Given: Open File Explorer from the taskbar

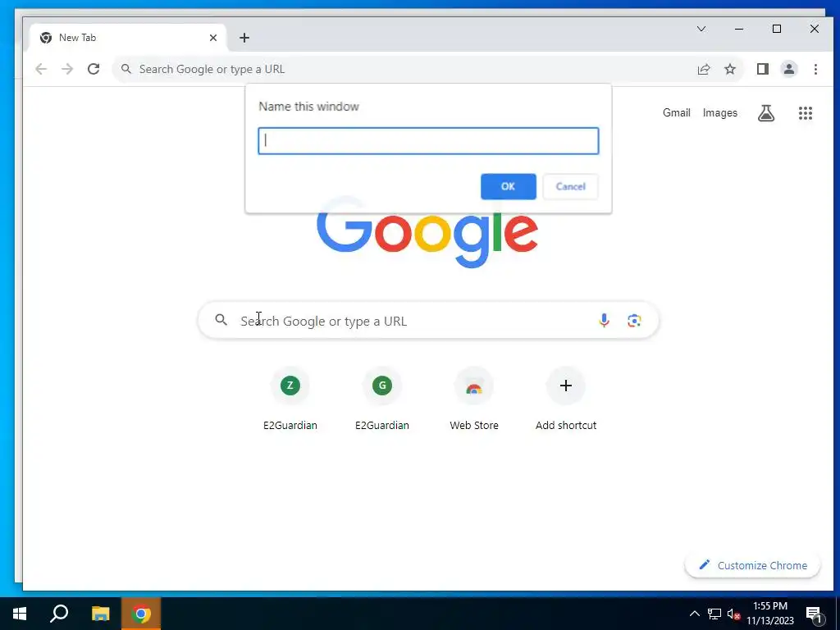Looking at the screenshot, I should tap(100, 614).
